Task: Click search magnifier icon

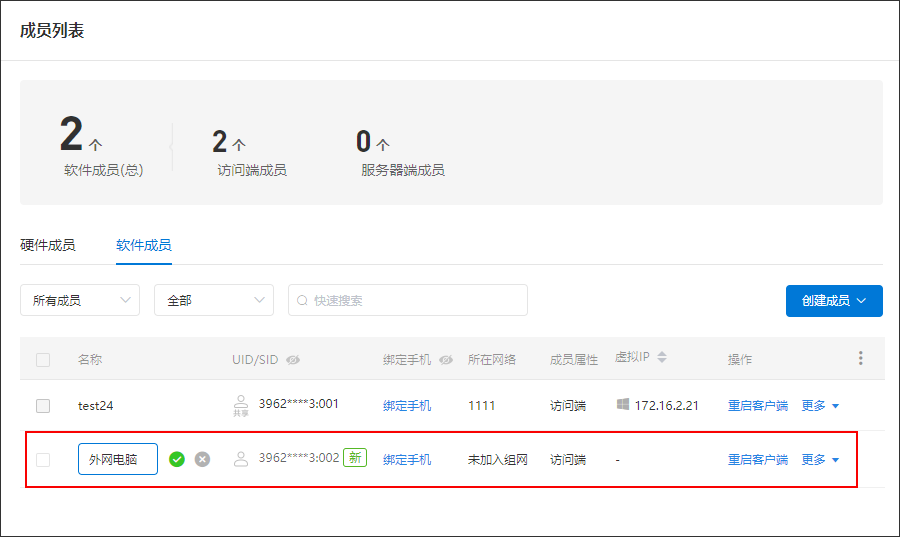Action: coord(302,300)
